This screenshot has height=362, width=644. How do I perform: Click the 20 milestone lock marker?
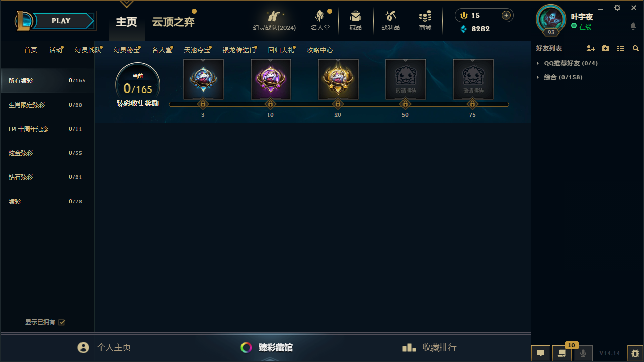[x=338, y=104]
